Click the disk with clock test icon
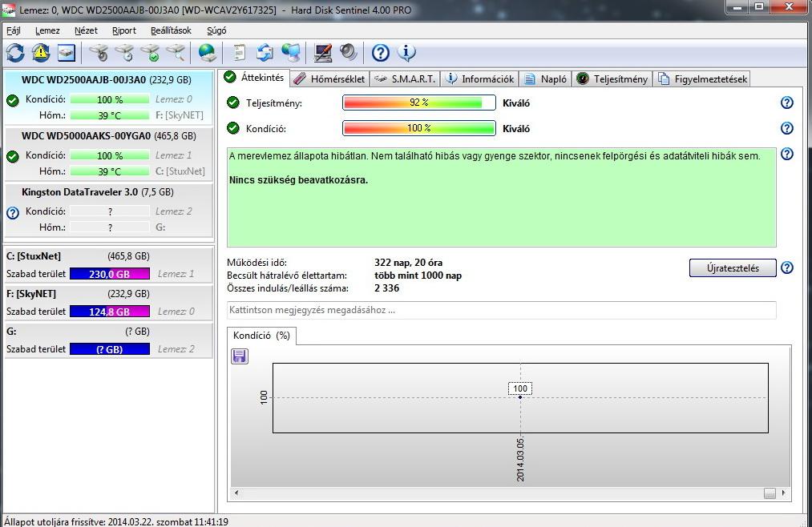Screen dimensions: 812x527 (124, 52)
